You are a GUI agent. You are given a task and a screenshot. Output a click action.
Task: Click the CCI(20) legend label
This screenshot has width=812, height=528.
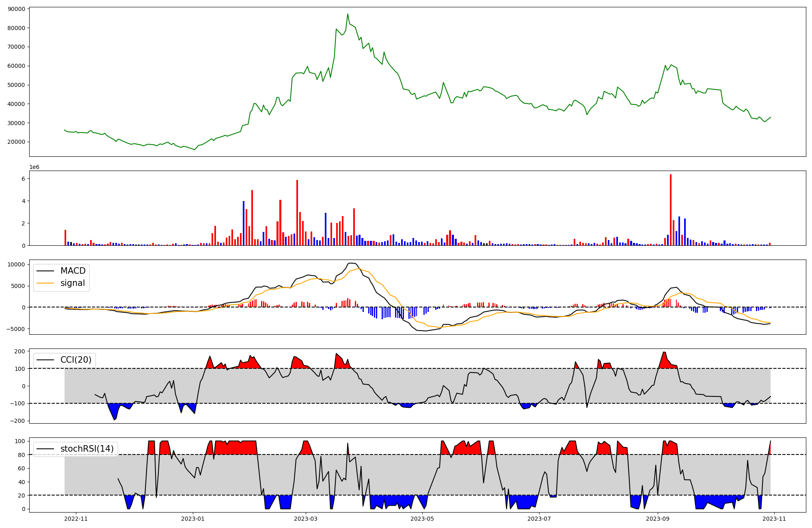[76, 360]
